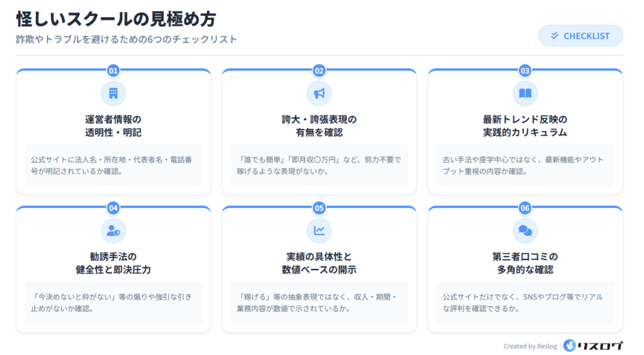Click the building icon in card 01
This screenshot has height=355, width=644.
[x=113, y=94]
